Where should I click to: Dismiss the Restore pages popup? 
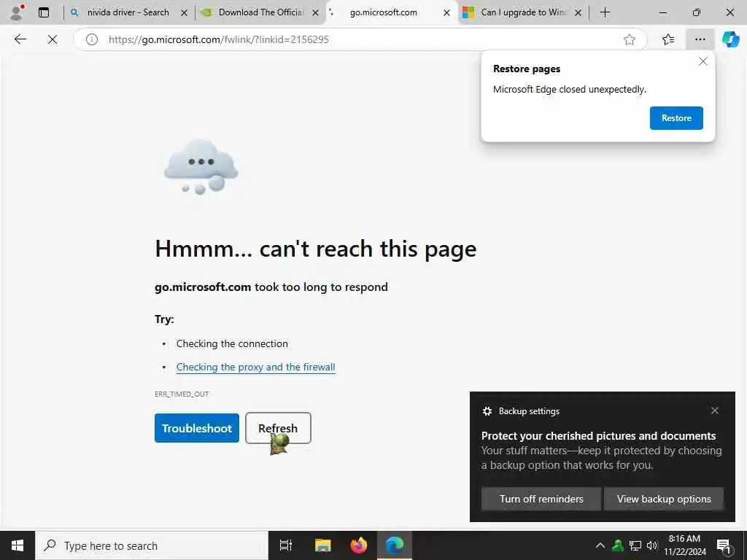click(x=703, y=61)
